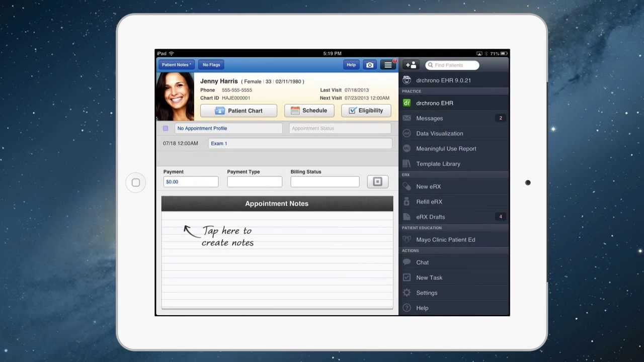Viewport: 644px width, 362px height.
Task: Open the Appointment Status selector
Action: click(340, 128)
